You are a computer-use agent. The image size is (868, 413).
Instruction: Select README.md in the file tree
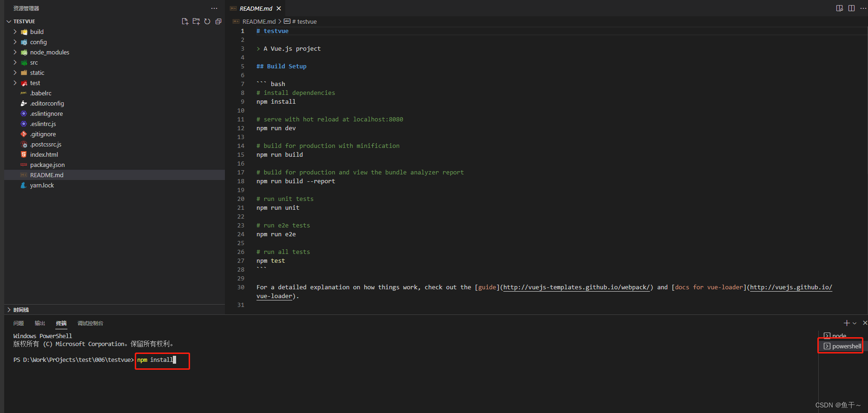click(x=114, y=175)
